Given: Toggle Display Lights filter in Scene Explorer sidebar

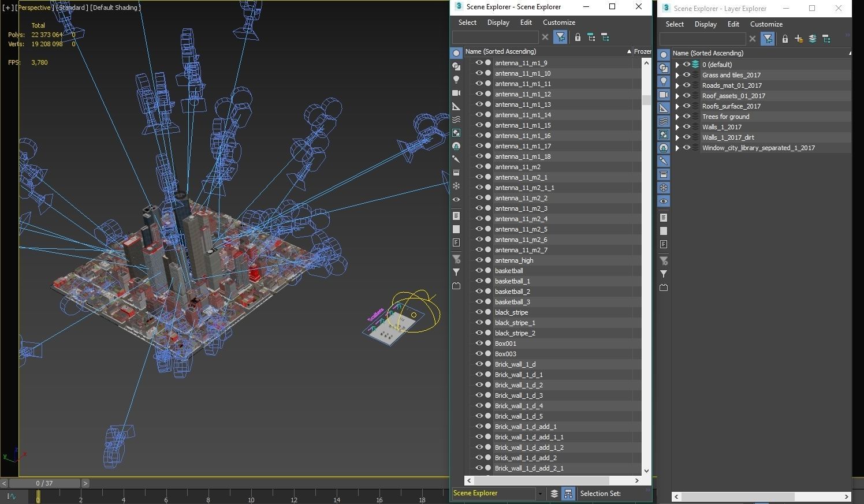Looking at the screenshot, I should (x=456, y=80).
